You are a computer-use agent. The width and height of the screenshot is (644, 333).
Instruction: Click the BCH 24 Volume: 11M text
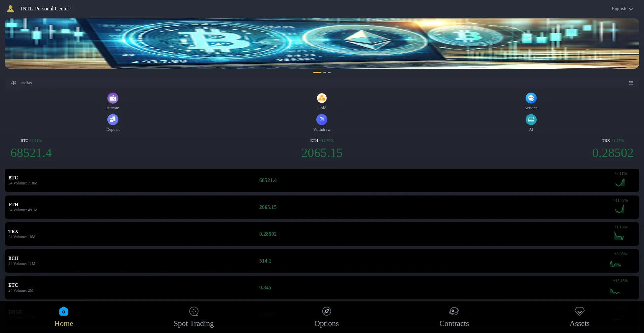point(22,264)
